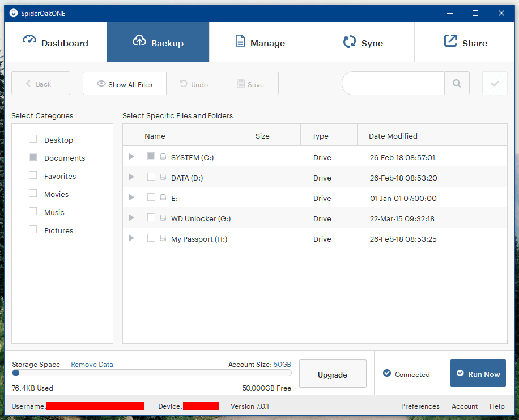Click the search magnifier icon
Viewport: 519px width, 420px height.
pos(457,83)
